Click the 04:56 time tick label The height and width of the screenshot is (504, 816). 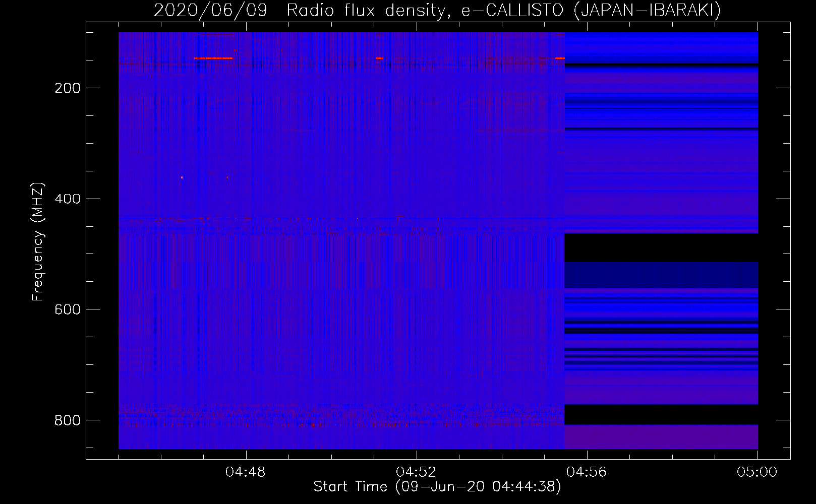[587, 472]
